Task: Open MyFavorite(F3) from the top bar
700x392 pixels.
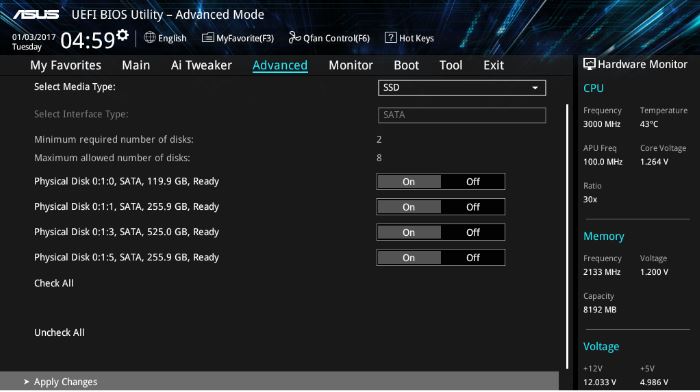Action: 238,38
